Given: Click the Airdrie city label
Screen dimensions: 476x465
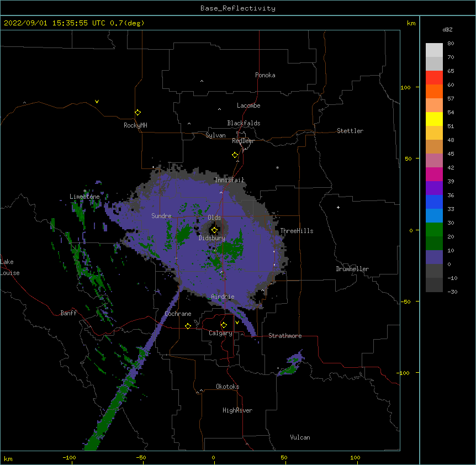Looking at the screenshot, I should point(223,297).
